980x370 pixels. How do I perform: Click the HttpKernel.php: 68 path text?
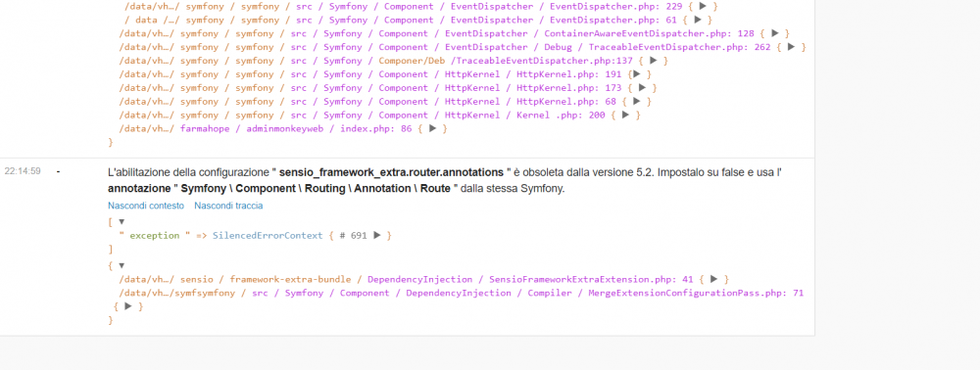click(566, 102)
